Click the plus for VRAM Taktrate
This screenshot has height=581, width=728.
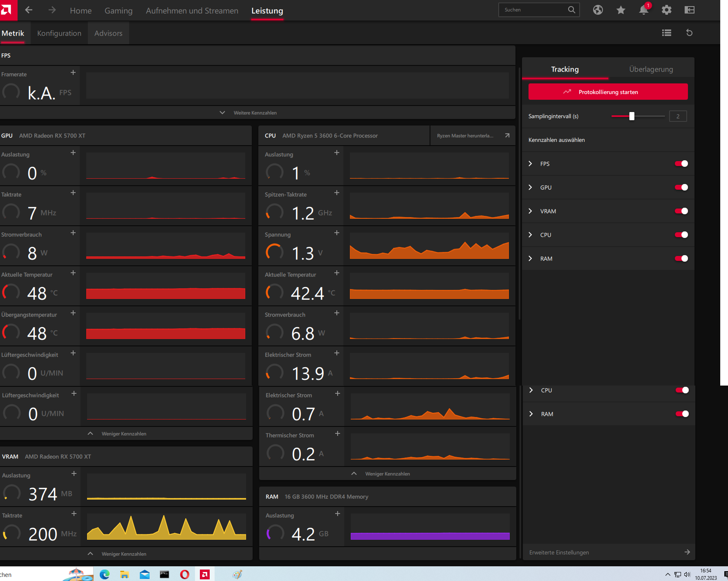point(74,514)
